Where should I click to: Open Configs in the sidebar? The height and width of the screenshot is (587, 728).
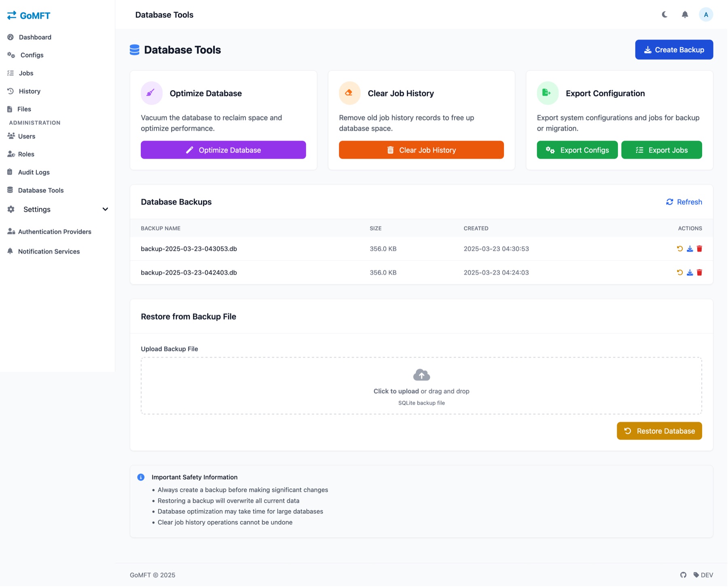click(x=25, y=55)
